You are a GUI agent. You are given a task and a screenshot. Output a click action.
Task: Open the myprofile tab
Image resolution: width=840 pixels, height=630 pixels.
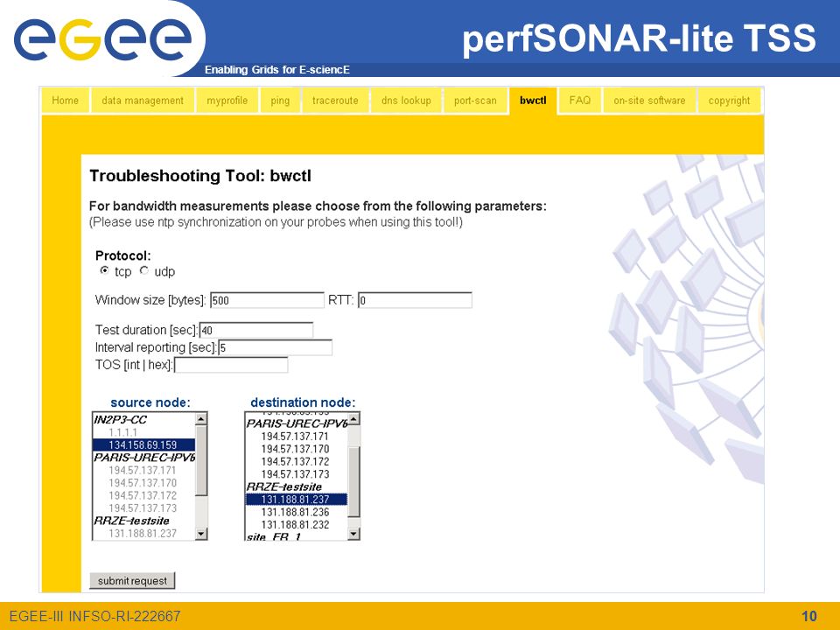click(x=227, y=101)
